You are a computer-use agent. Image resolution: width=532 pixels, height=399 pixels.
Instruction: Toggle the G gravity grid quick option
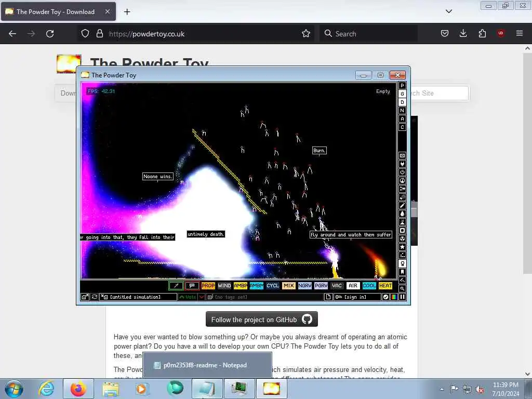(402, 94)
